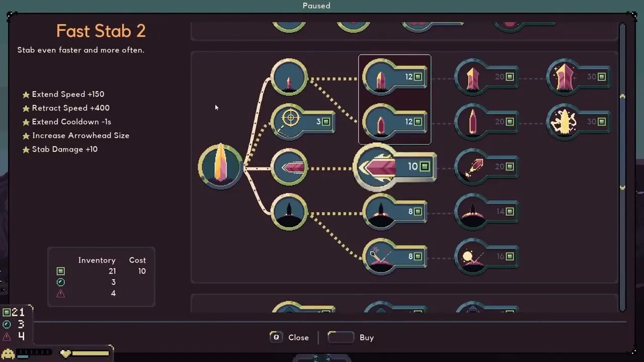644x362 pixels.
Task: Click the Buy button
Action: coord(351,337)
